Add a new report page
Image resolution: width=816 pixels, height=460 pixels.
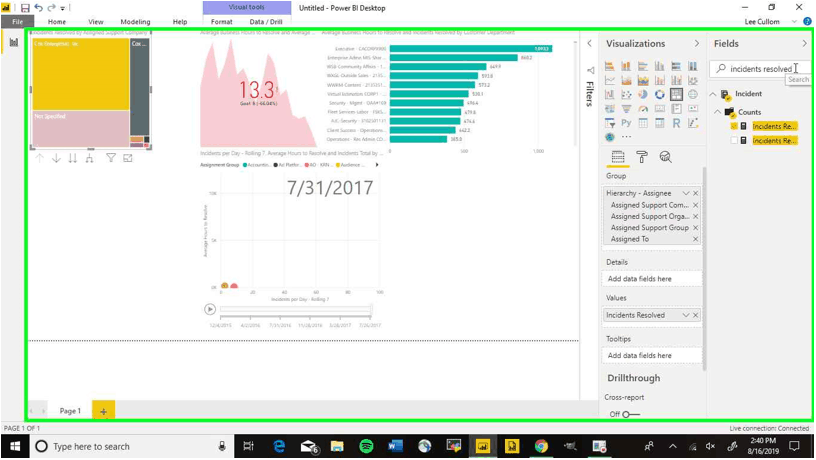point(104,411)
